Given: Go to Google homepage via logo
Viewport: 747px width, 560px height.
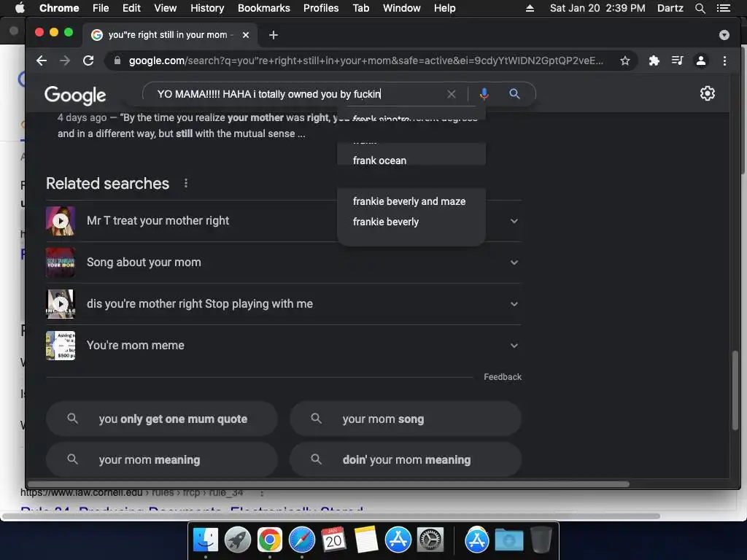Looking at the screenshot, I should tap(75, 96).
